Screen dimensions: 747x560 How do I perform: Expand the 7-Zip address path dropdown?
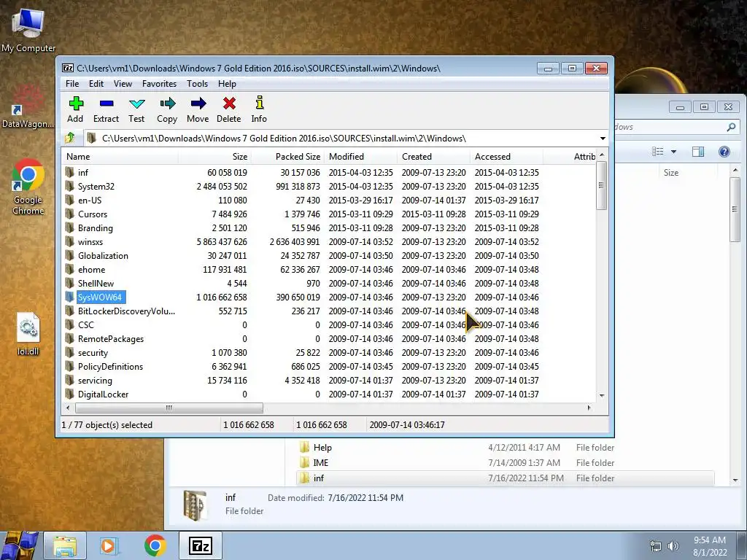click(603, 139)
